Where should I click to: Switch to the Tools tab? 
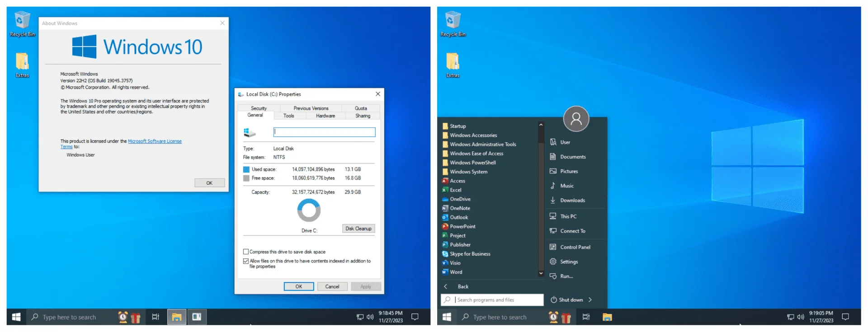(288, 116)
